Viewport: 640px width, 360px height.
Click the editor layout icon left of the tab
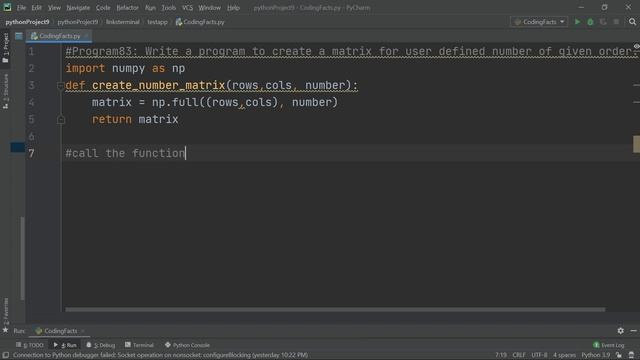click(19, 36)
